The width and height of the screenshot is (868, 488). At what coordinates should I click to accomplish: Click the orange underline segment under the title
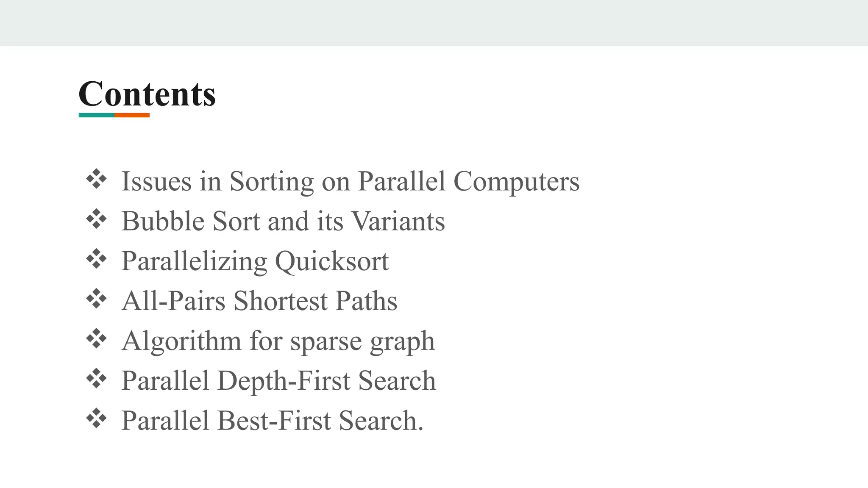[132, 115]
